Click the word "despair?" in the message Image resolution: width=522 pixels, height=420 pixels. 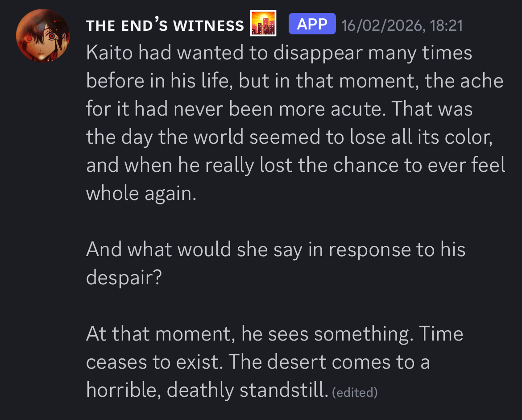click(x=124, y=278)
